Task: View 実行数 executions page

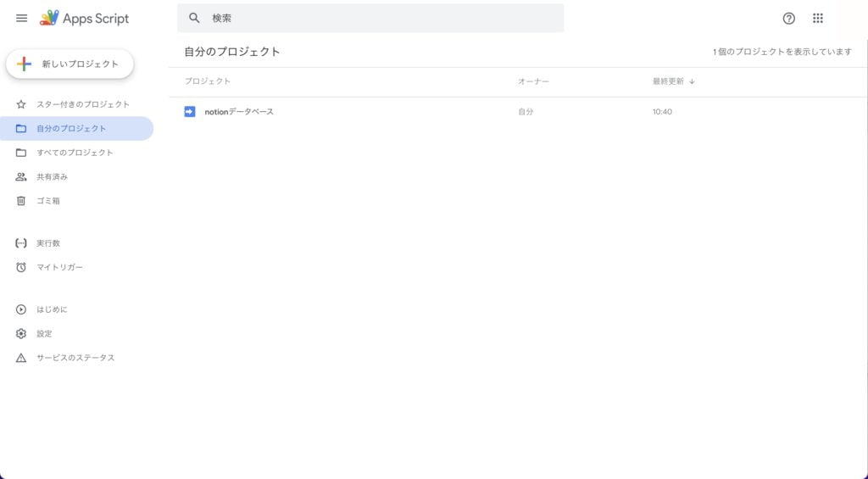Action: point(48,243)
